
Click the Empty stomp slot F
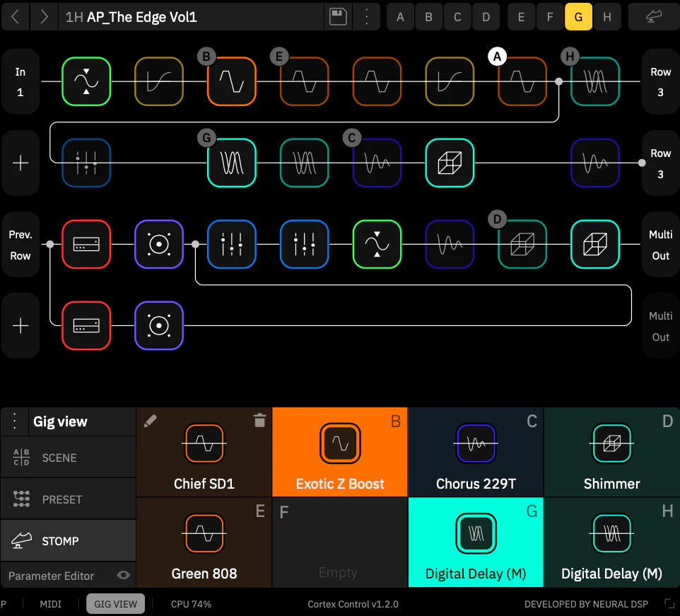tap(339, 542)
